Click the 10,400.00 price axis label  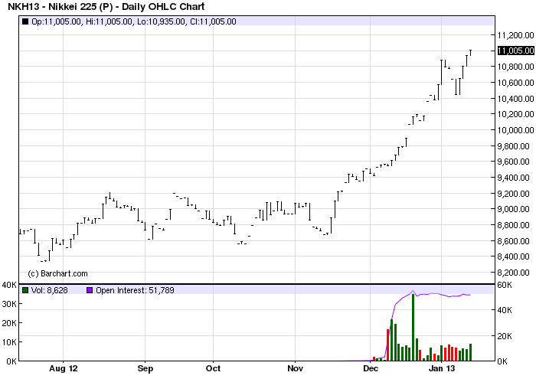(x=515, y=99)
